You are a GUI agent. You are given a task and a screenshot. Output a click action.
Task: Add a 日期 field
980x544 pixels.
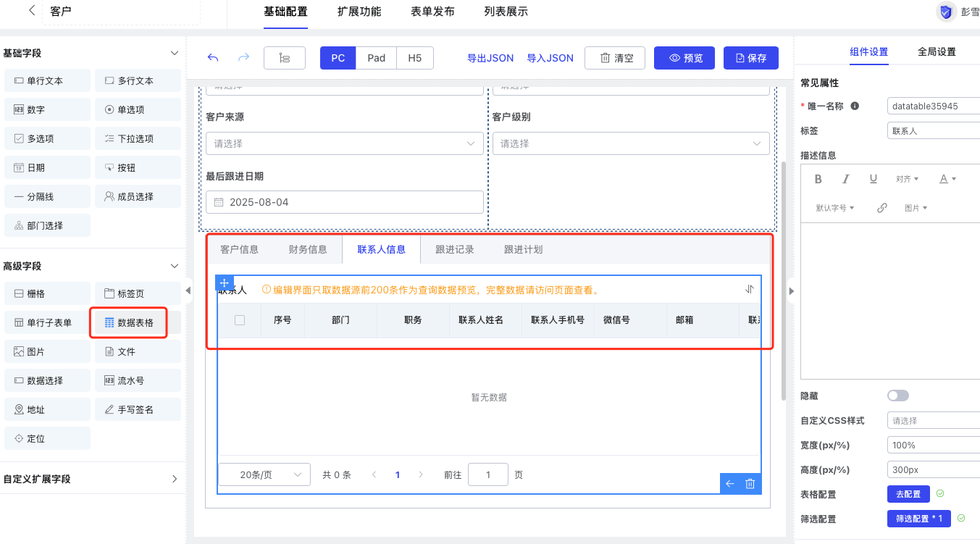48,167
